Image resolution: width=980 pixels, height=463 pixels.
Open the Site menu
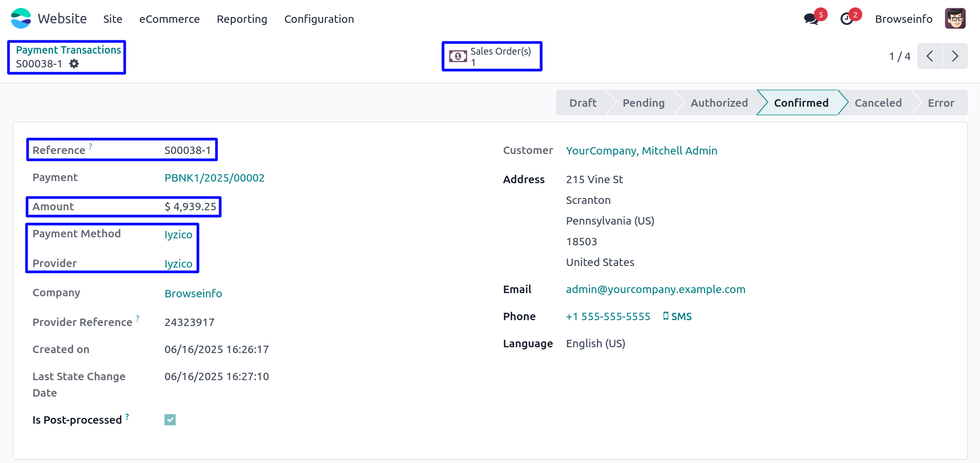[112, 19]
